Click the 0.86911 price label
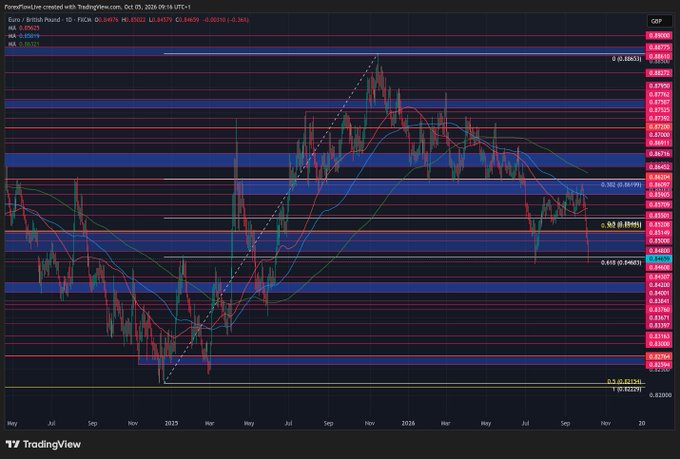This screenshot has height=459, width=680. coord(659,143)
